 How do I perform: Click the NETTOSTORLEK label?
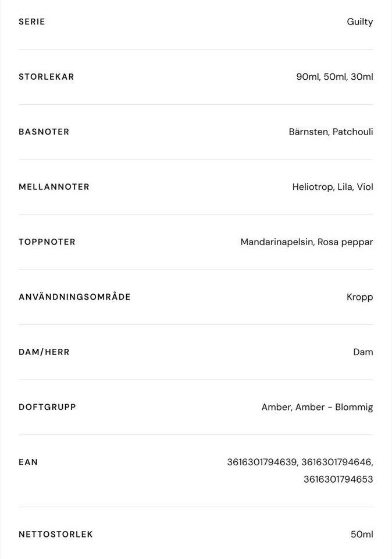(x=56, y=535)
